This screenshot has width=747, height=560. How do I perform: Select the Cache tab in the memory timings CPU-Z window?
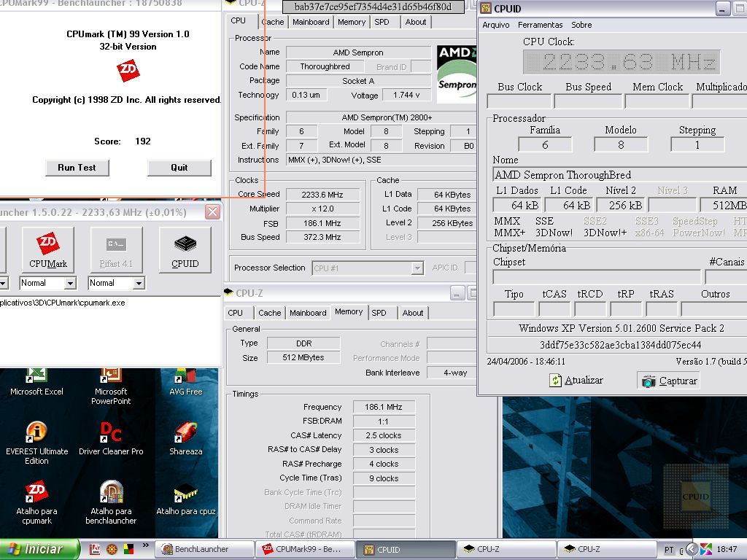(270, 313)
